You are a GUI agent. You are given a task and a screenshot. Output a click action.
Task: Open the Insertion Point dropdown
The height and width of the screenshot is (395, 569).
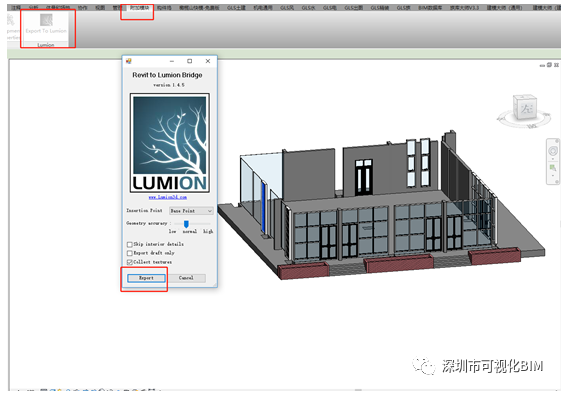pyautogui.click(x=191, y=211)
